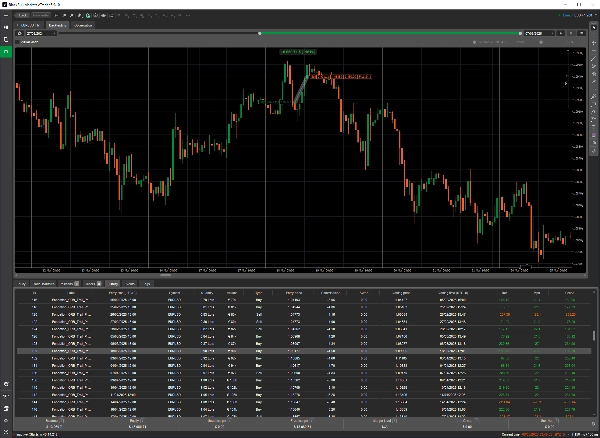Click the expand arrows icon in left sidebar bottom
This screenshot has height=438, width=600.
pos(6,432)
